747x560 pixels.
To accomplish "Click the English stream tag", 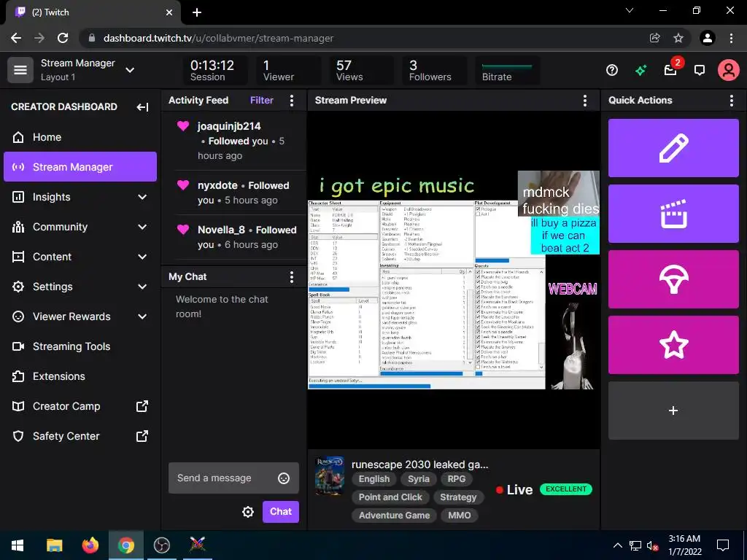I will (x=374, y=480).
